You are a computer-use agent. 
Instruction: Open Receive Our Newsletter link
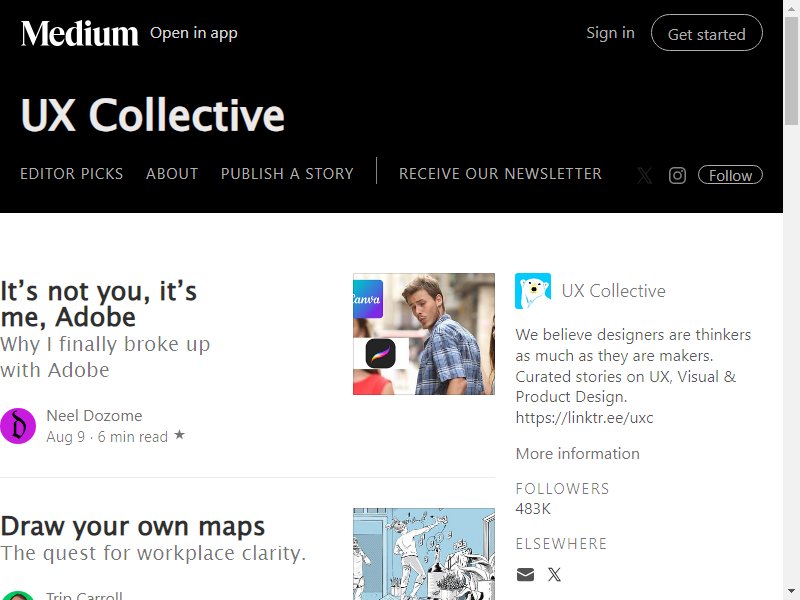point(500,173)
